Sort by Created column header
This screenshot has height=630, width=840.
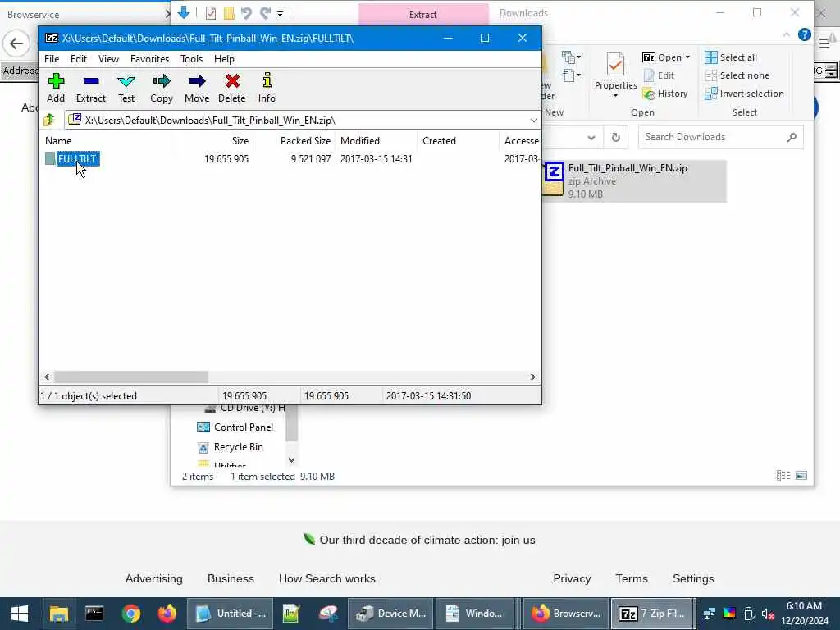click(x=458, y=141)
